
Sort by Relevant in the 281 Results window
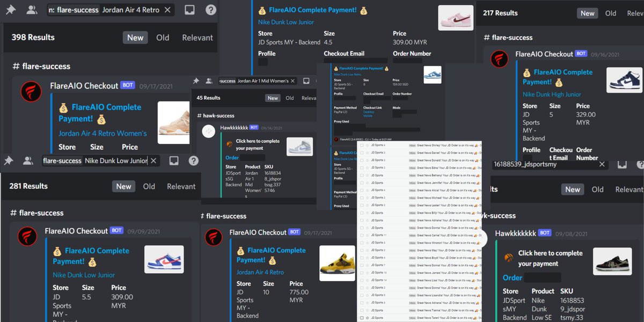pos(181,186)
